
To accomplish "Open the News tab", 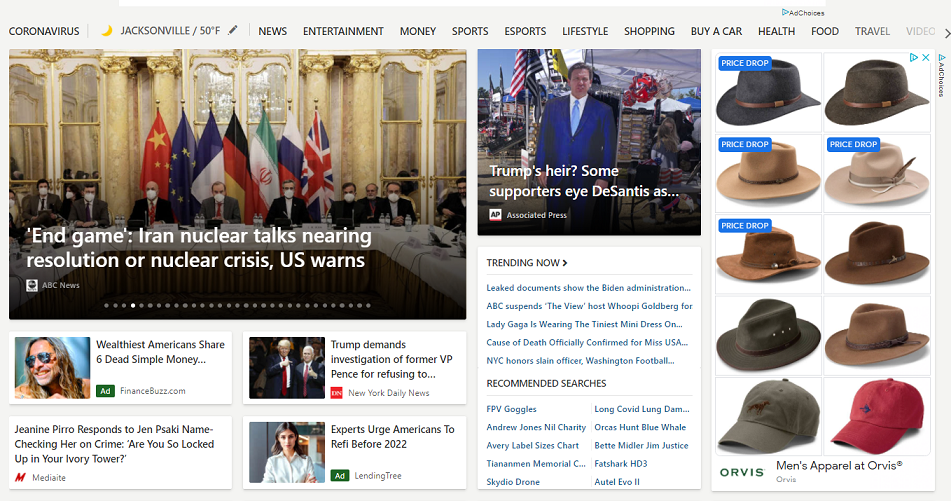I will click(x=272, y=31).
